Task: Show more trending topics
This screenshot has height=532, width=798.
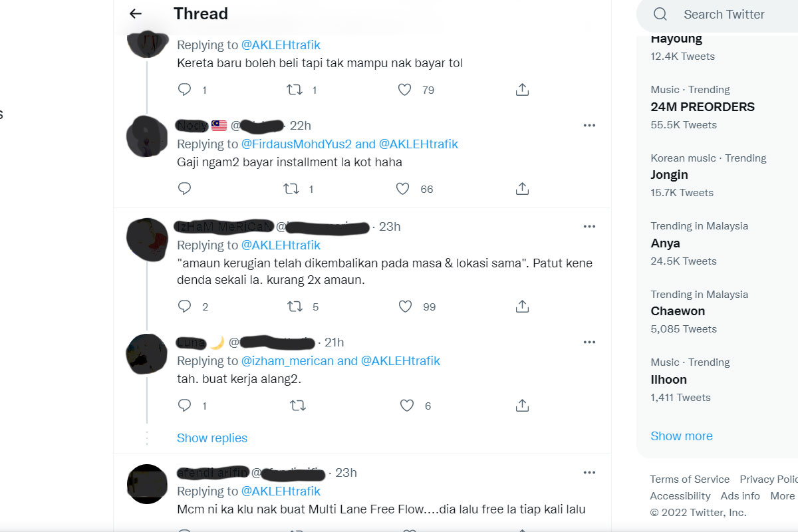Action: click(x=682, y=436)
